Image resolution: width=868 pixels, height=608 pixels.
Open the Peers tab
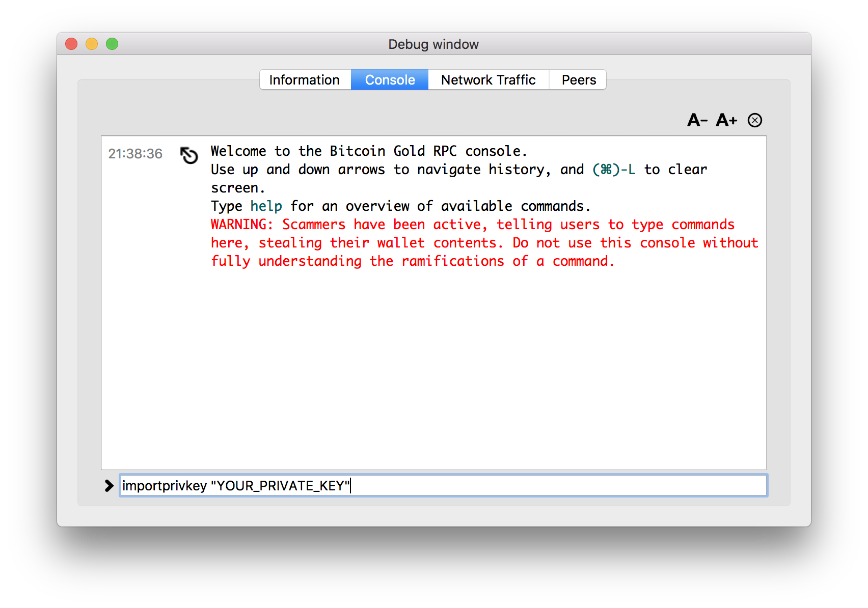[x=578, y=80]
